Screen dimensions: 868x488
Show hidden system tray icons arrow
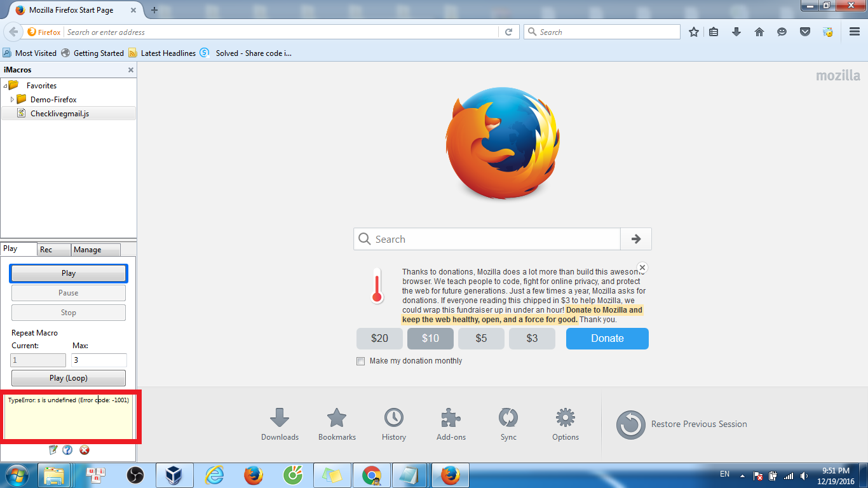[743, 475]
